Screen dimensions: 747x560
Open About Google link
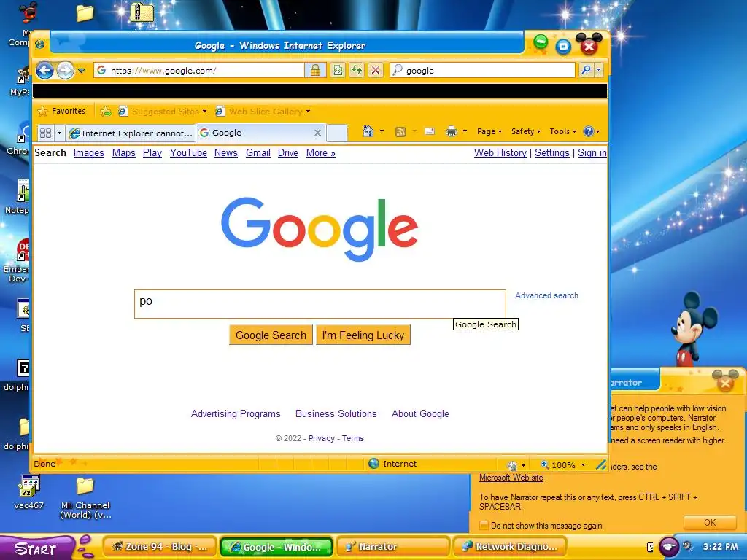coord(420,414)
